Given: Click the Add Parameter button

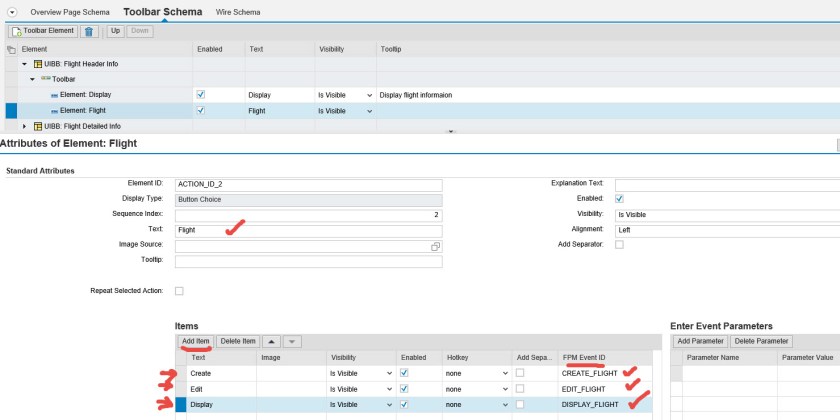Looking at the screenshot, I should tap(699, 341).
